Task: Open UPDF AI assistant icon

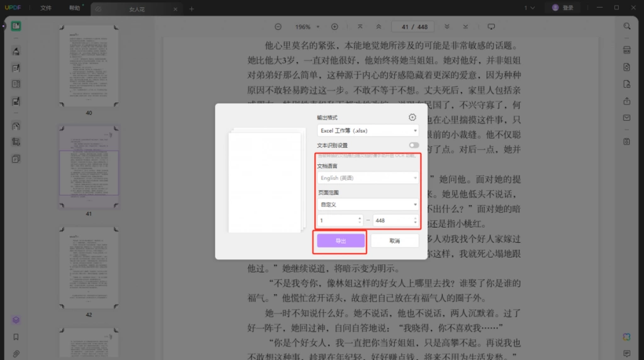Action: pos(627,337)
